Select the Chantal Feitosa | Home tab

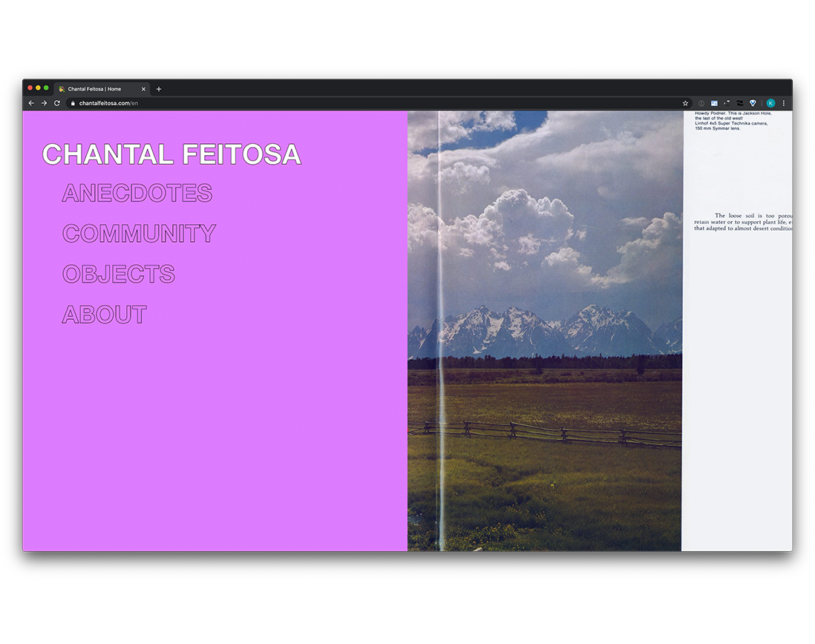(102, 89)
